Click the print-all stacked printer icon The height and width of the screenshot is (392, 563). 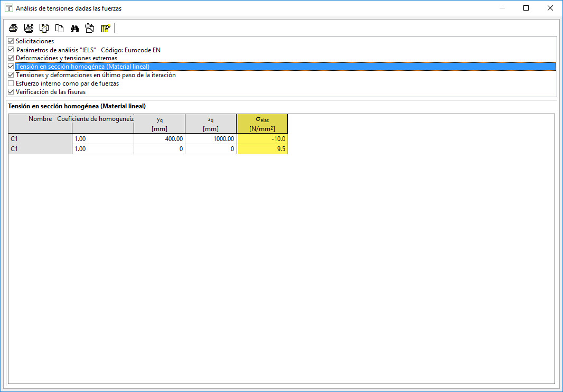pyautogui.click(x=29, y=29)
